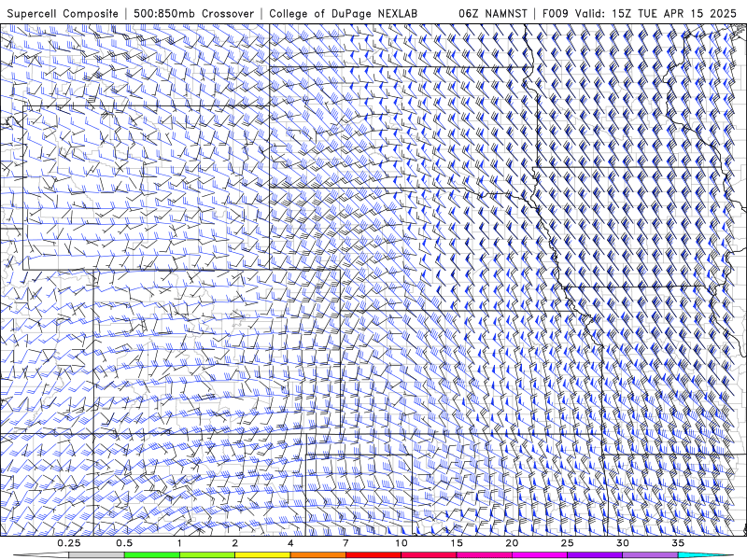Click the hot pink segment between 15 and 20
Viewport: 747px width, 560px height.
[484, 555]
